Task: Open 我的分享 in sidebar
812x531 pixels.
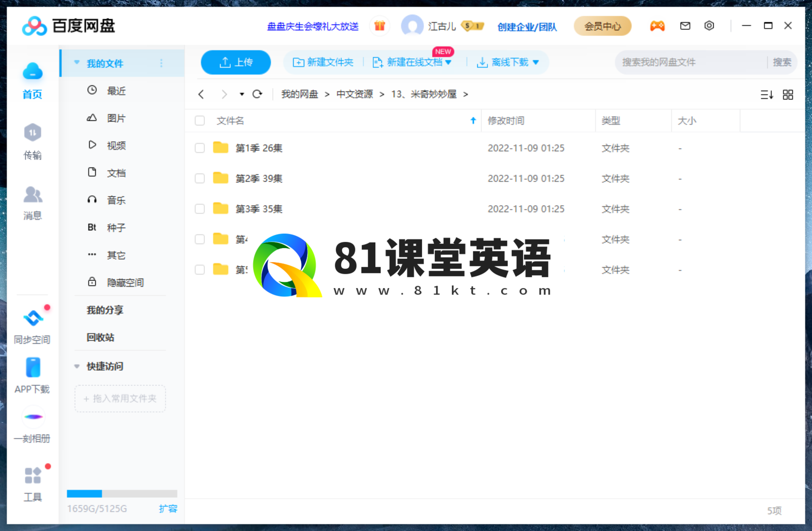Action: (x=105, y=310)
